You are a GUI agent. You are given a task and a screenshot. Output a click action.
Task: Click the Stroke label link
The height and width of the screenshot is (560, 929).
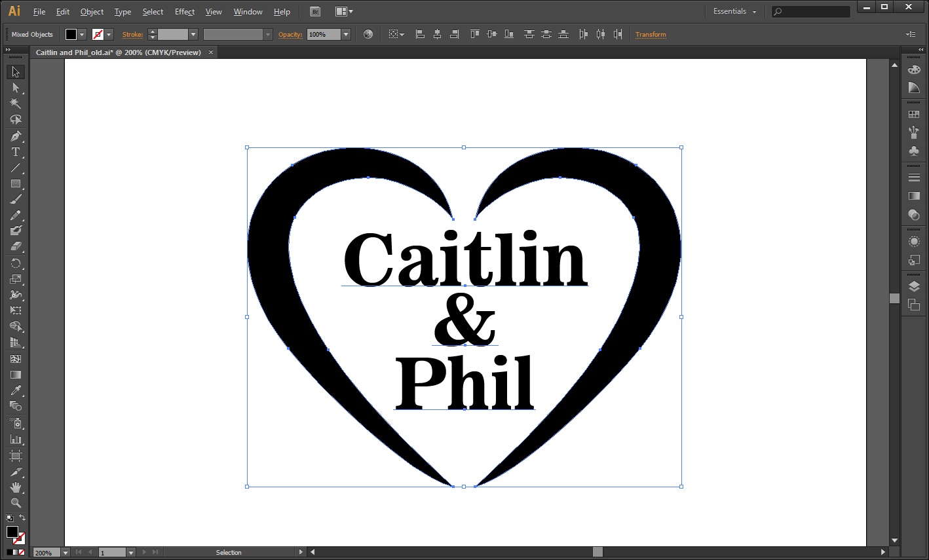tap(132, 35)
